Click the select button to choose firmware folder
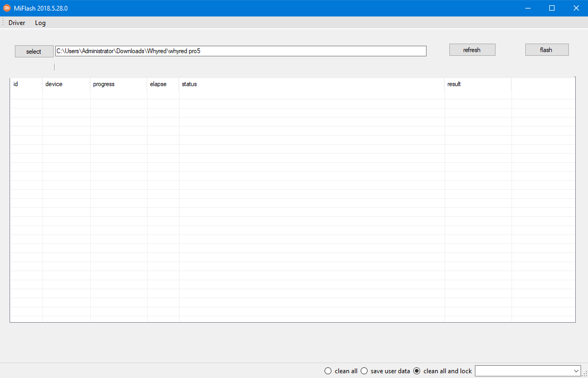The image size is (588, 378). (33, 51)
